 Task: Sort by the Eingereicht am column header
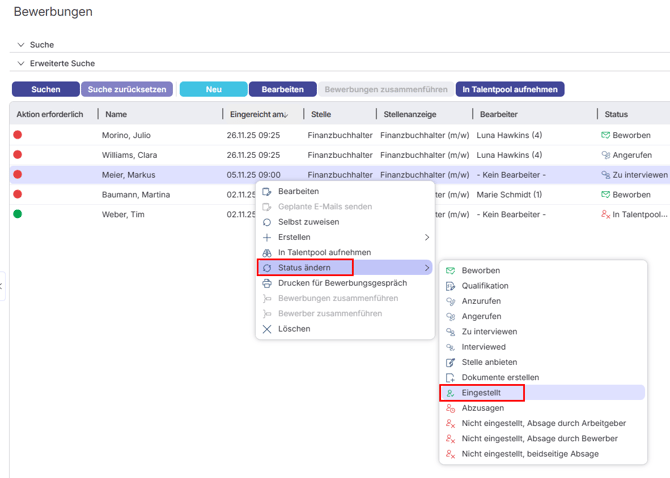pyautogui.click(x=257, y=115)
